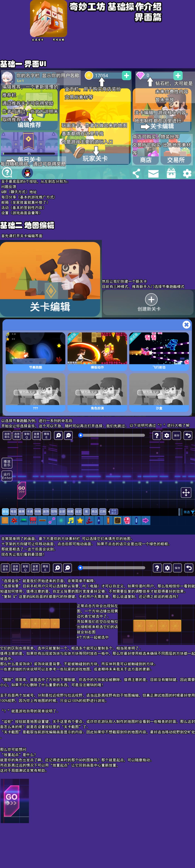Viewport: 195px width, 868px height.
Task: Click the user avatar portrait
Action: tap(7, 77)
